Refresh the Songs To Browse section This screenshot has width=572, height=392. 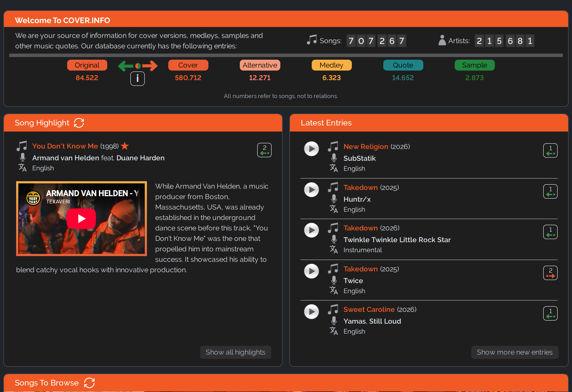click(89, 383)
